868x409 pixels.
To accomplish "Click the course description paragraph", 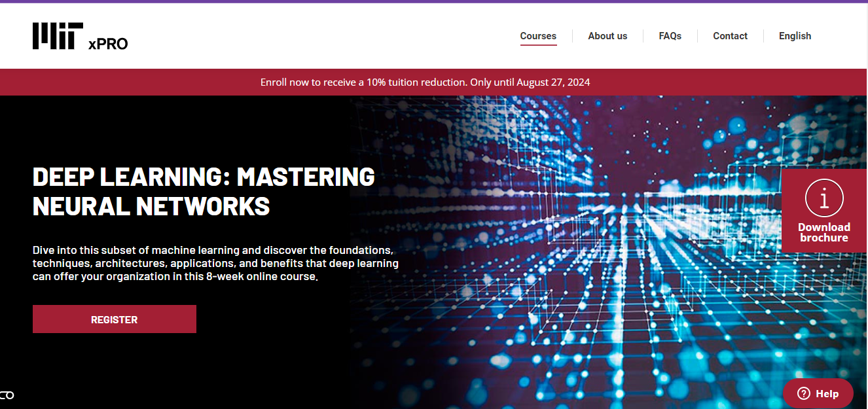I will [215, 263].
